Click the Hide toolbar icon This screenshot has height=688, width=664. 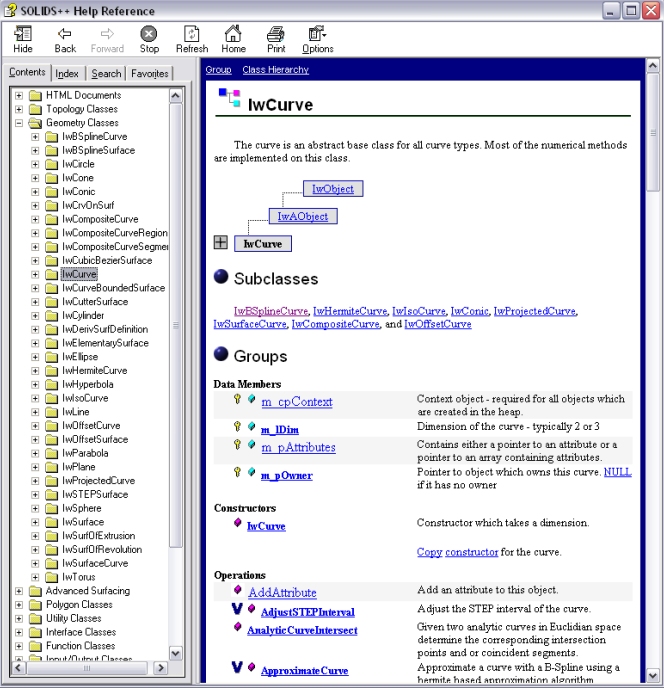tap(23, 34)
